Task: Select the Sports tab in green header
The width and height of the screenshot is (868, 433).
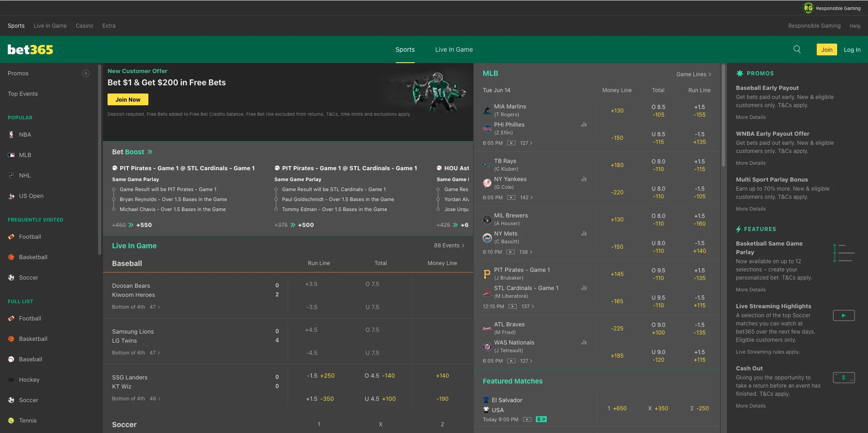Action: click(405, 49)
